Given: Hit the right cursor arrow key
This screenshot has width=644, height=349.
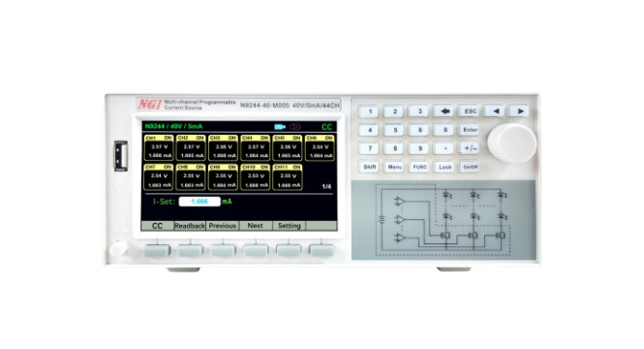Looking at the screenshot, I should click(519, 111).
